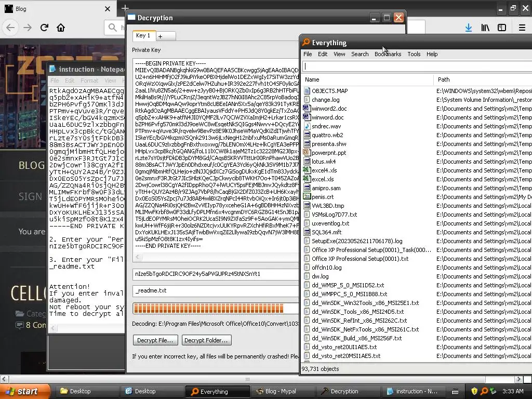Click the 93,731 objects status text
This screenshot has width=532, height=399.
tap(320, 369)
